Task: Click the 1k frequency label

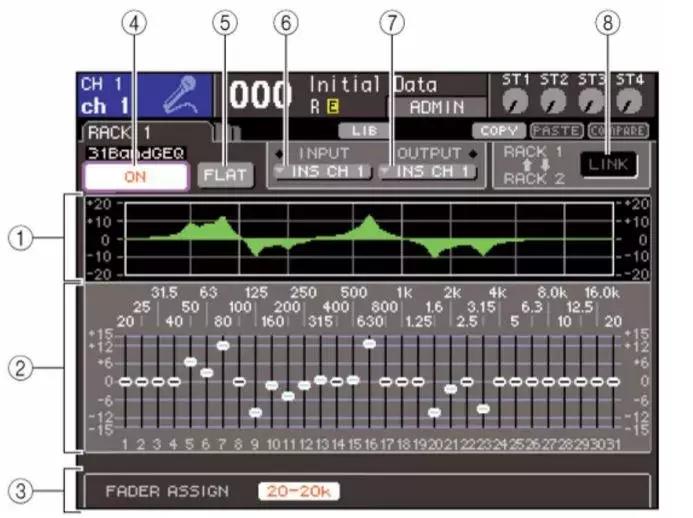Action: [x=404, y=293]
